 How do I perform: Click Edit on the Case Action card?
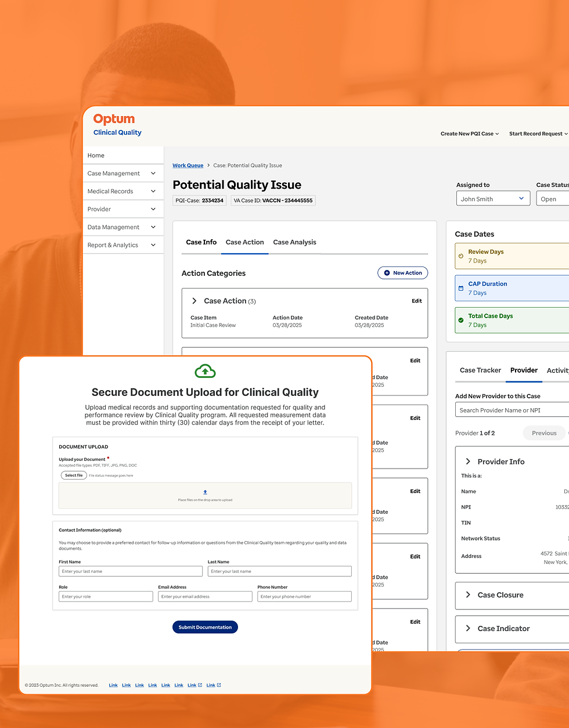pos(416,301)
